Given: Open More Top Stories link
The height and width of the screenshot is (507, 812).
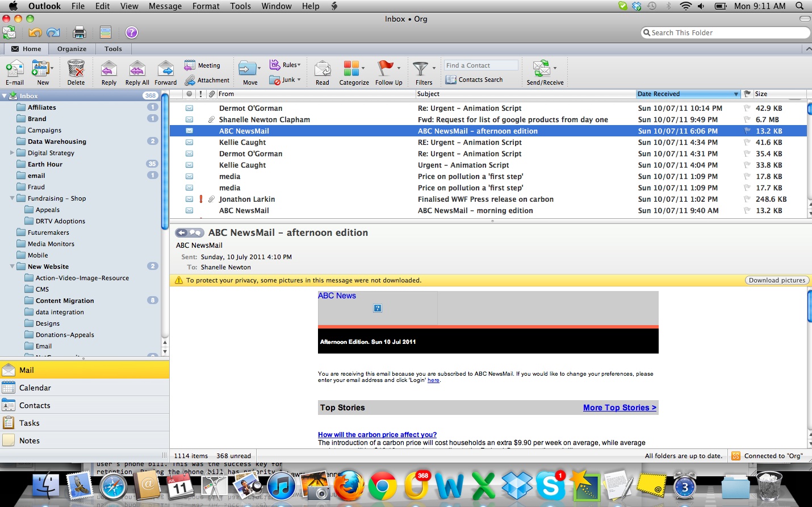Looking at the screenshot, I should point(620,408).
